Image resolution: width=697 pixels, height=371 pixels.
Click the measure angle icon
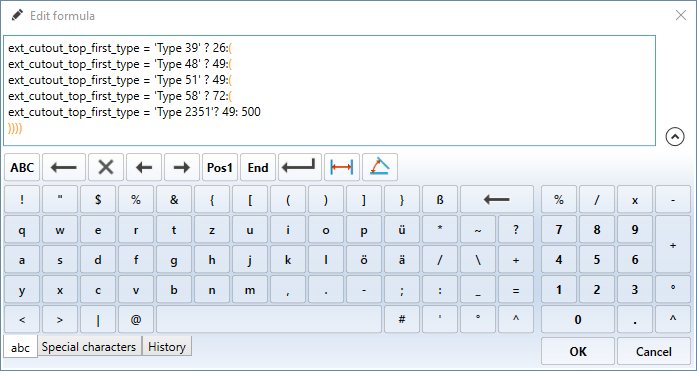pos(380,167)
